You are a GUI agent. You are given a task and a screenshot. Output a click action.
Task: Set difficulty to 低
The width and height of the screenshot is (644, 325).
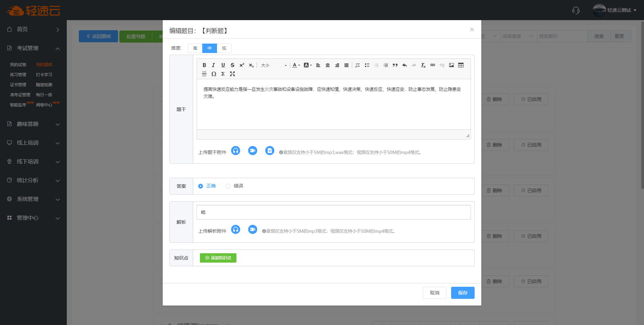224,48
